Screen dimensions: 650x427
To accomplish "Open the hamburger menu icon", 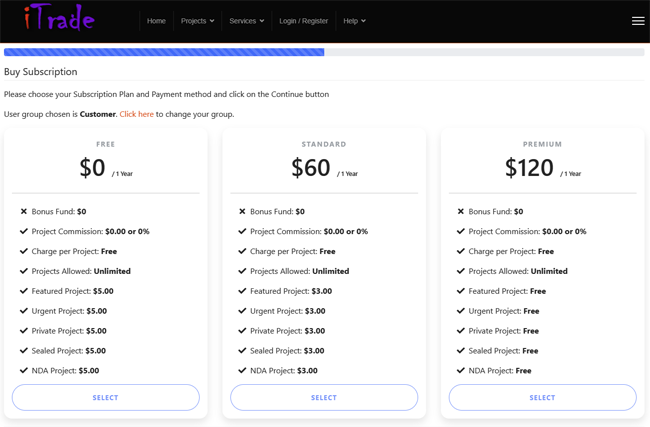I will coord(638,21).
